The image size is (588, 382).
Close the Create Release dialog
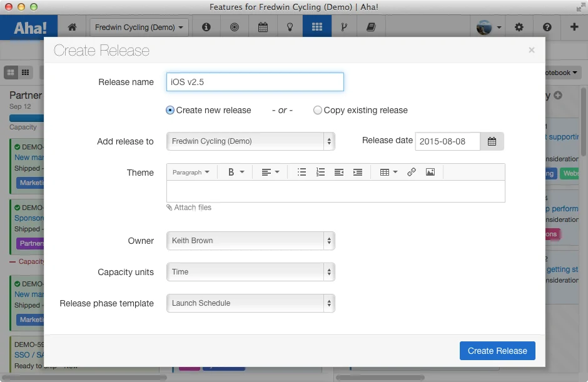click(x=531, y=50)
